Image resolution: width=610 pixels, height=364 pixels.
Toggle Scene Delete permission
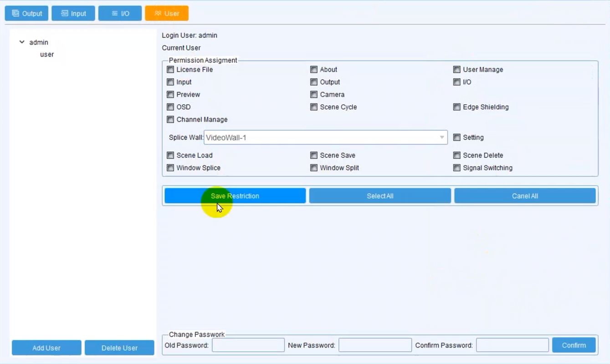coord(457,155)
